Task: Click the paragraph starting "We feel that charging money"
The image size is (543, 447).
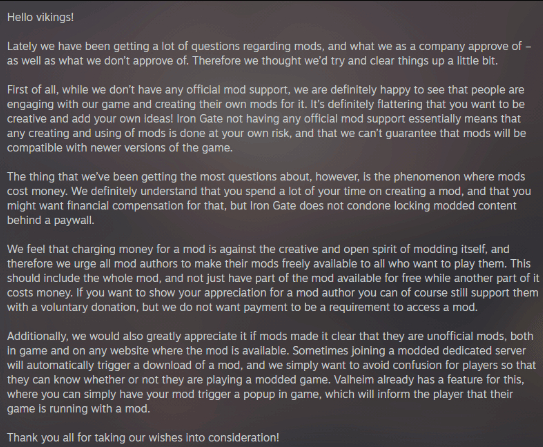Action: click(273, 278)
